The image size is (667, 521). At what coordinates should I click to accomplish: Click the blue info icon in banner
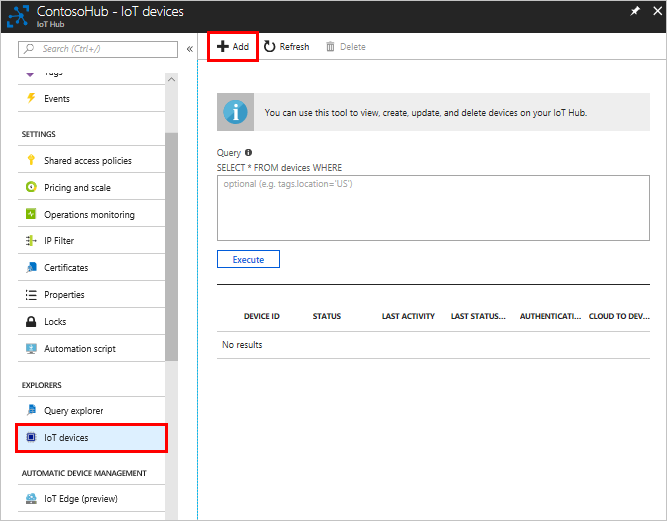coord(235,112)
